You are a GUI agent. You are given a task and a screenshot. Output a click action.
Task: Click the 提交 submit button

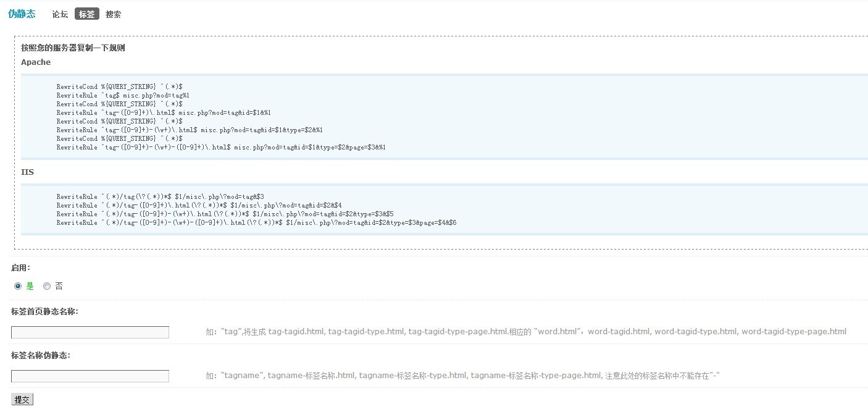tap(22, 399)
